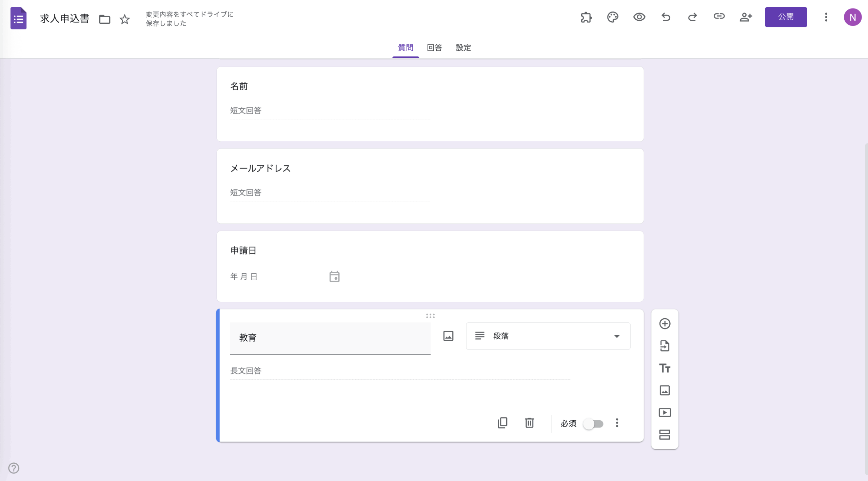Preview the form with eye icon

[x=639, y=17]
